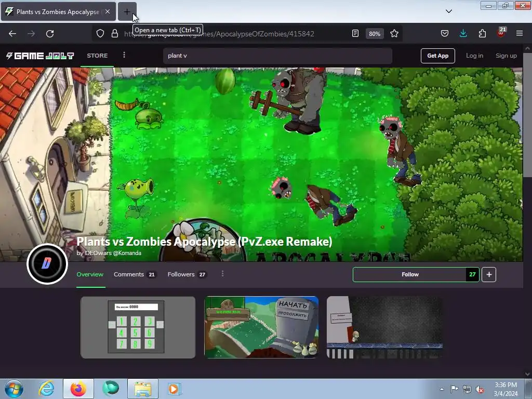Click the forward navigation arrow
The width and height of the screenshot is (532, 399).
coord(31,34)
